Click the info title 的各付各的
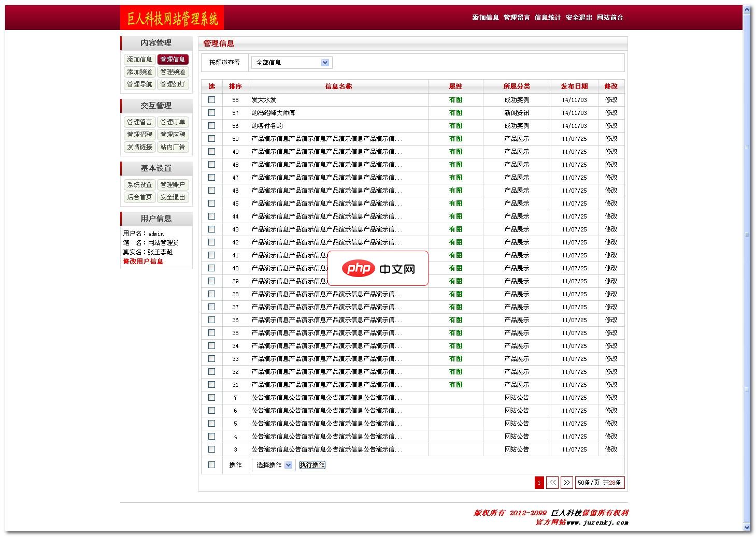The height and width of the screenshot is (537, 756). tap(267, 126)
